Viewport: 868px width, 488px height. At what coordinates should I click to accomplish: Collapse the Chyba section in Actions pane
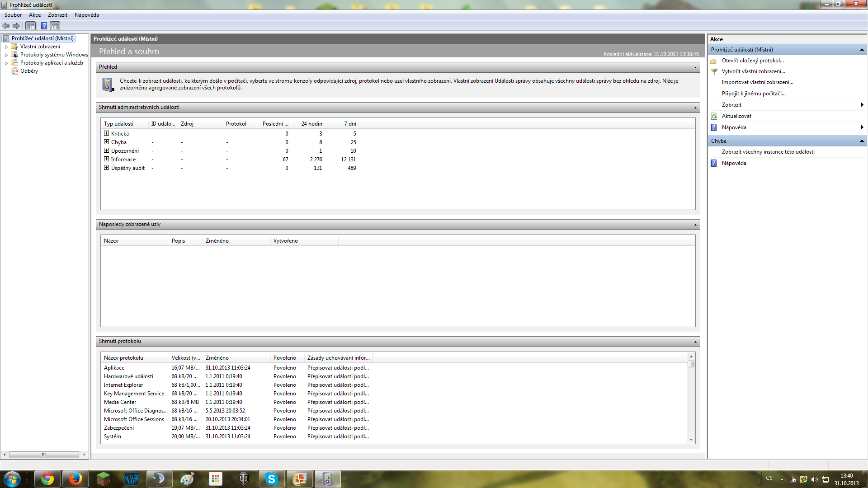(861, 141)
